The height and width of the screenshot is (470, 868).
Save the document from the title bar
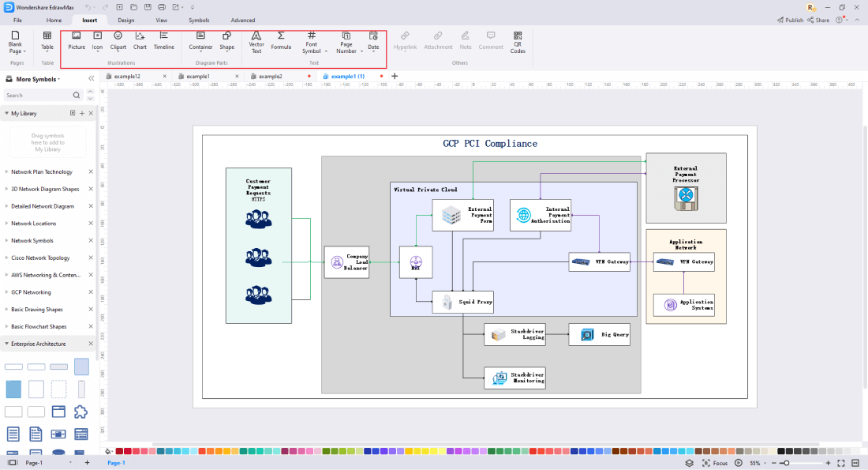tap(148, 7)
